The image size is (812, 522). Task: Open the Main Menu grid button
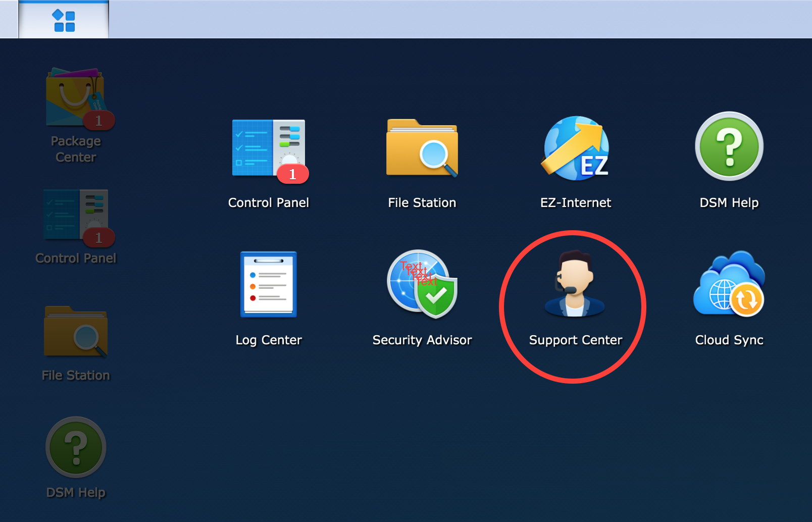coord(64,20)
